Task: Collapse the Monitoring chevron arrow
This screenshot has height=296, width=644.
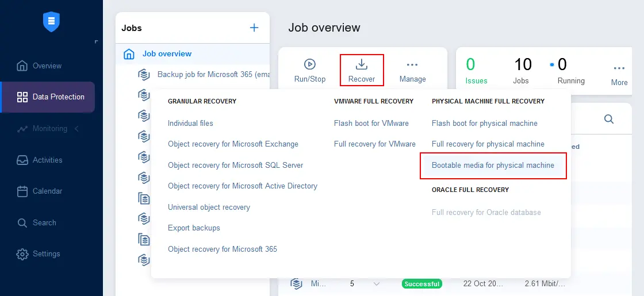Action: [x=76, y=129]
